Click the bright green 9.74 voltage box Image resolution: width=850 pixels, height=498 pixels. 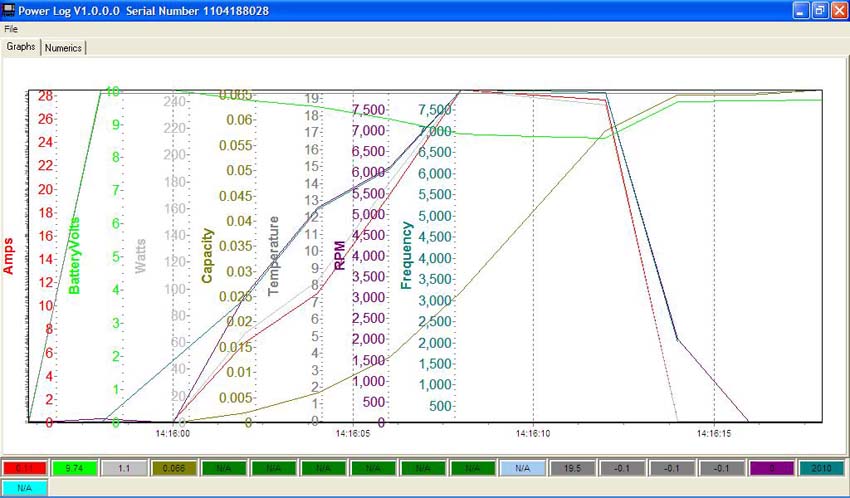pyautogui.click(x=74, y=468)
